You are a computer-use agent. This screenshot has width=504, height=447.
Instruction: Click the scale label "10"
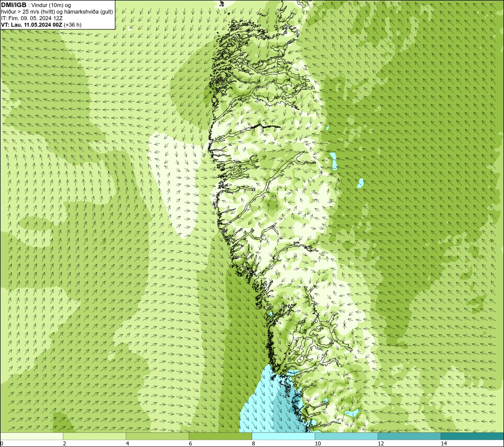tap(318, 443)
